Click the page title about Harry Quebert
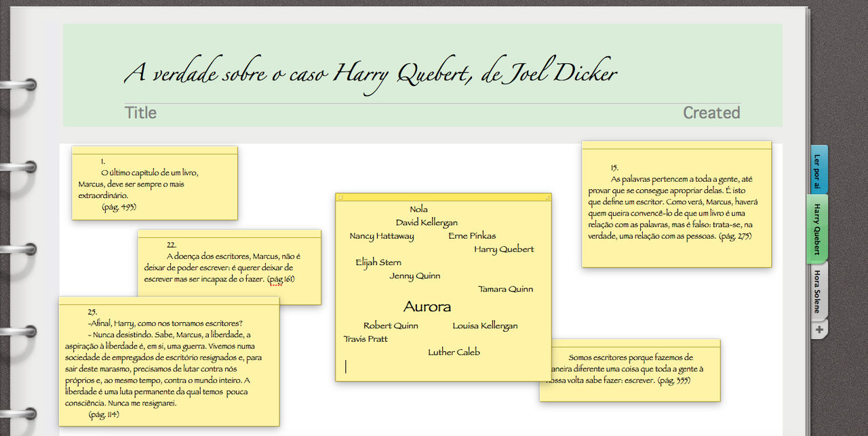Screen dimensions: 868x436 tap(370, 73)
